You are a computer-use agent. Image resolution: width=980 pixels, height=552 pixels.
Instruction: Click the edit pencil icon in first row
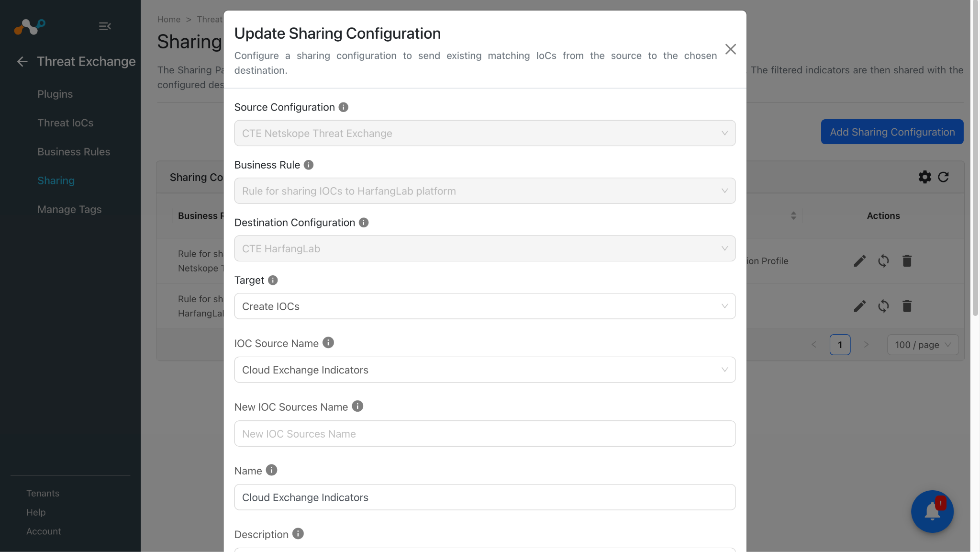pos(860,261)
